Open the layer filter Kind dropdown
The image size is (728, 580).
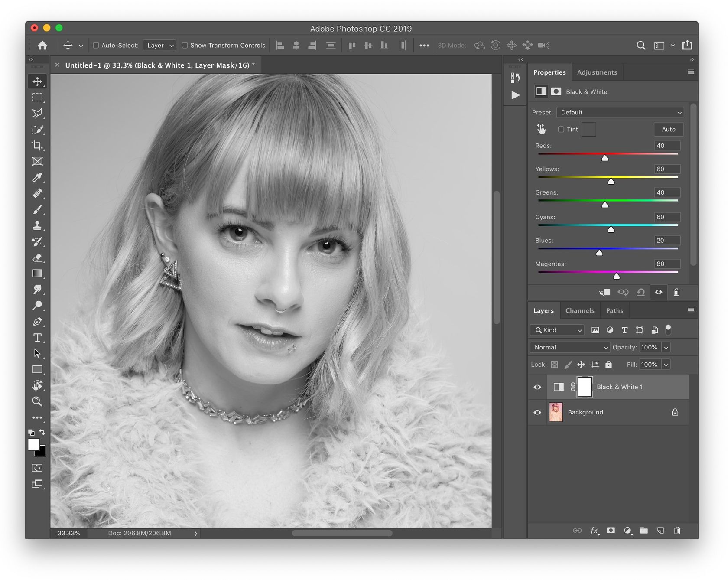[x=557, y=330]
